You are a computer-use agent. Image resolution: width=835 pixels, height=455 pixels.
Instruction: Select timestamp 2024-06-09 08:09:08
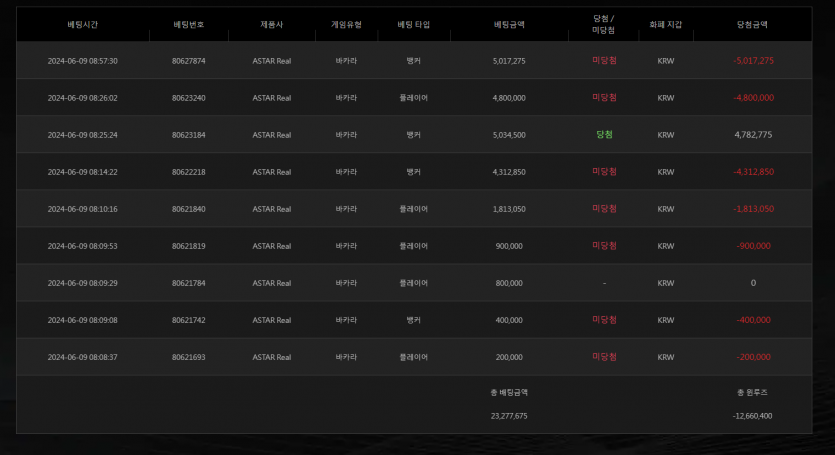point(83,320)
